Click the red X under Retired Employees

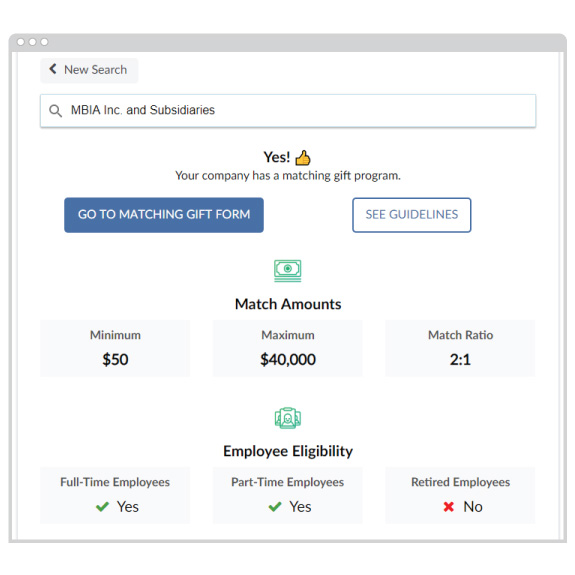click(x=448, y=507)
